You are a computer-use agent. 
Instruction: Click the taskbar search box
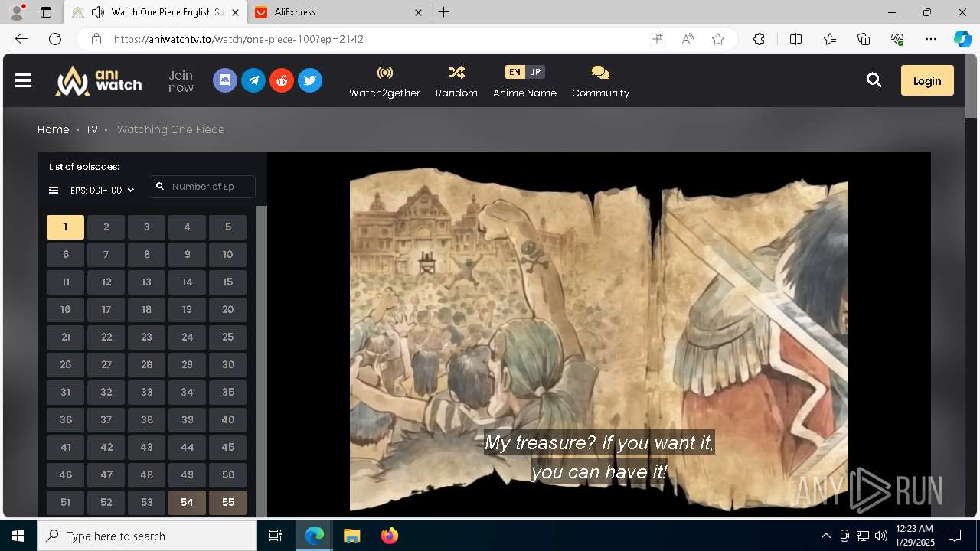(x=147, y=536)
